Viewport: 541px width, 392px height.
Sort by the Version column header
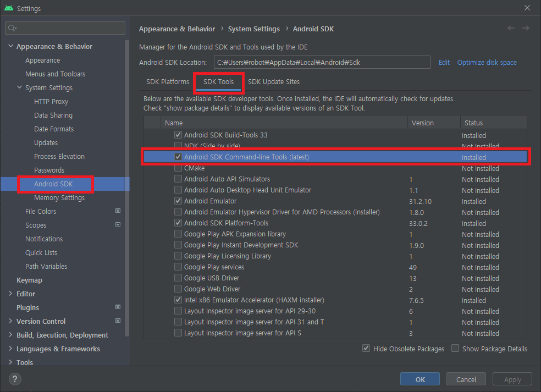(x=434, y=123)
